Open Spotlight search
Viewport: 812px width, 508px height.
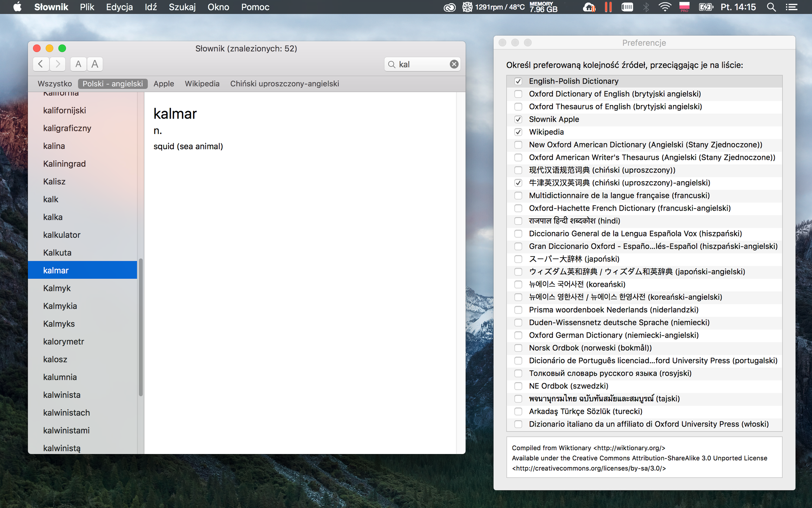point(771,7)
